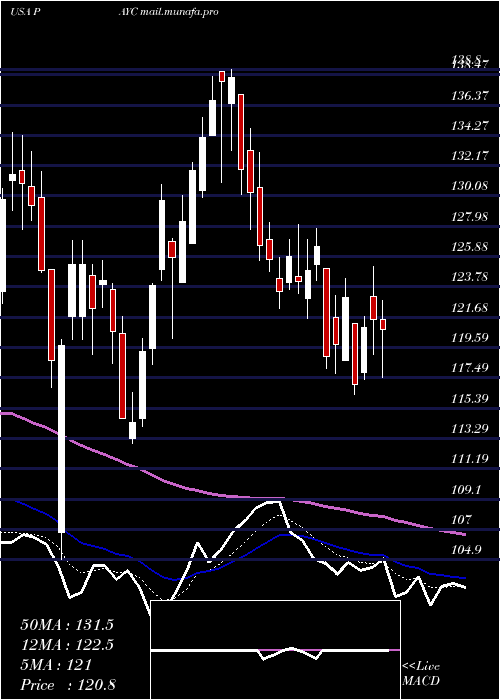Click the last red candle near 121
Viewport: 500px width, 700px height.
tap(383, 324)
